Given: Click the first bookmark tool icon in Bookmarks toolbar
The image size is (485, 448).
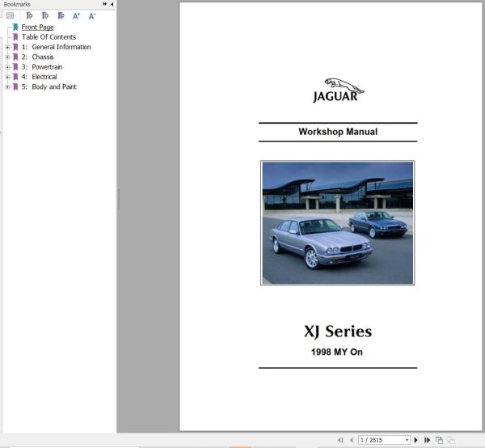Looking at the screenshot, I should pos(29,15).
